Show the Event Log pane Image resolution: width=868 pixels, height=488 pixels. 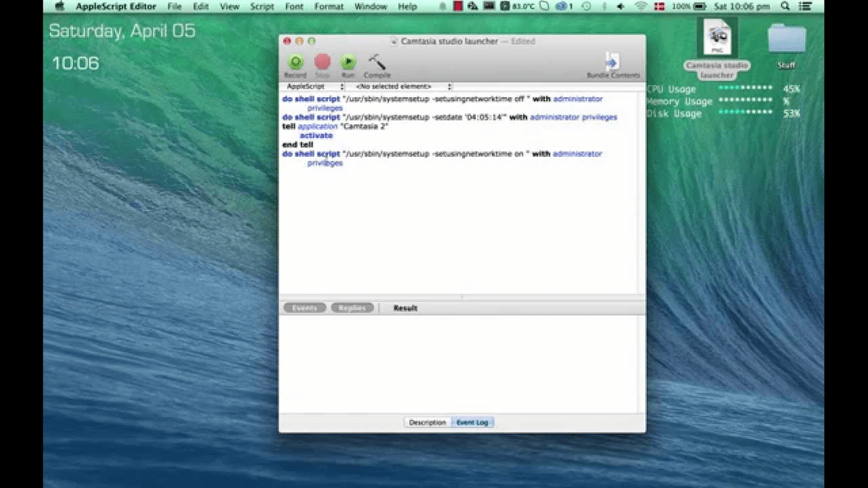472,422
